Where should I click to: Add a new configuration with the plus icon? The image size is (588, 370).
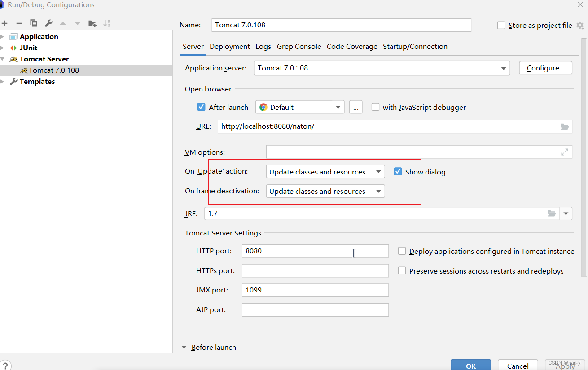point(4,23)
